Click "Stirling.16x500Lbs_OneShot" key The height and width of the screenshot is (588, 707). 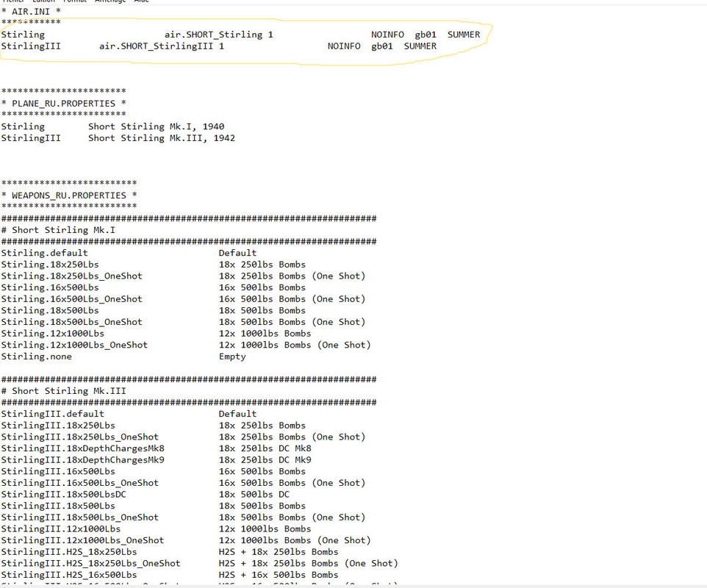pos(72,299)
